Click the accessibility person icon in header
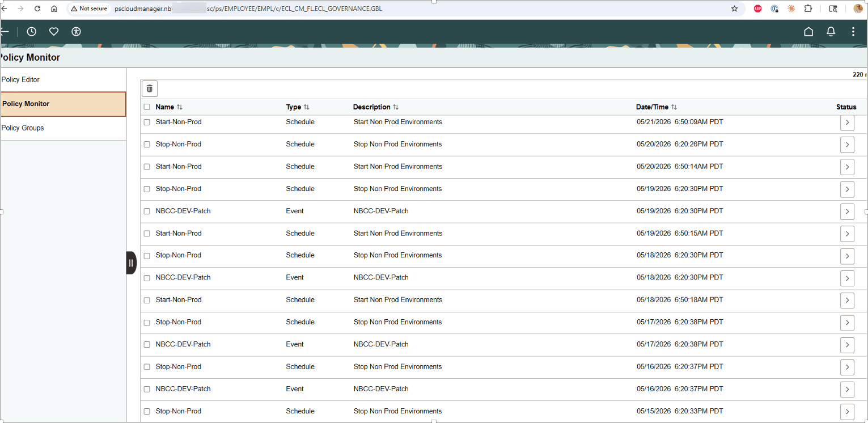 click(x=77, y=32)
